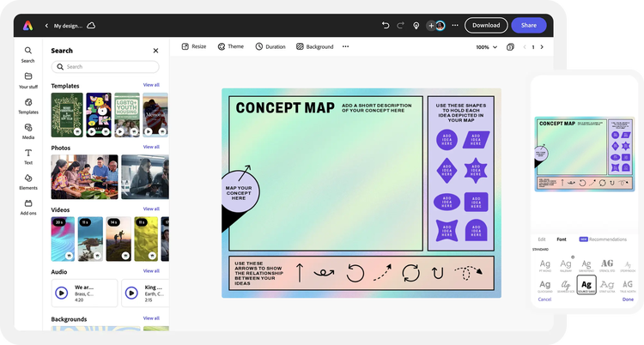
Task: Invite a collaborator with the plus icon
Action: coord(431,26)
